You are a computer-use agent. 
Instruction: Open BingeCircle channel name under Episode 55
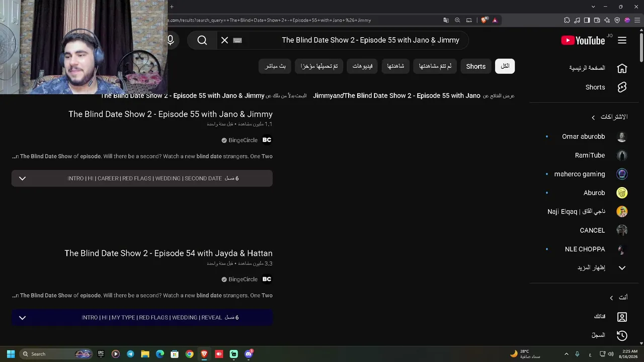tap(243, 140)
